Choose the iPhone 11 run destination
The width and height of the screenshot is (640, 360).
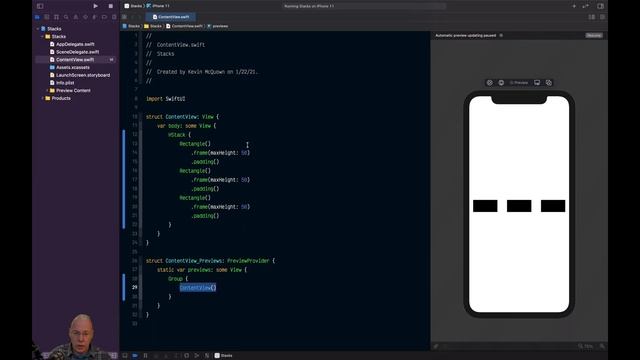click(158, 6)
